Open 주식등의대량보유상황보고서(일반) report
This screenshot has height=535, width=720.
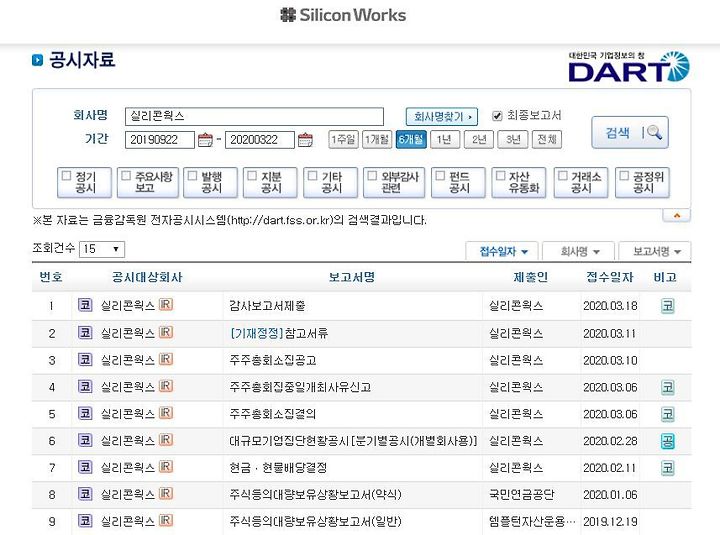pos(315,522)
